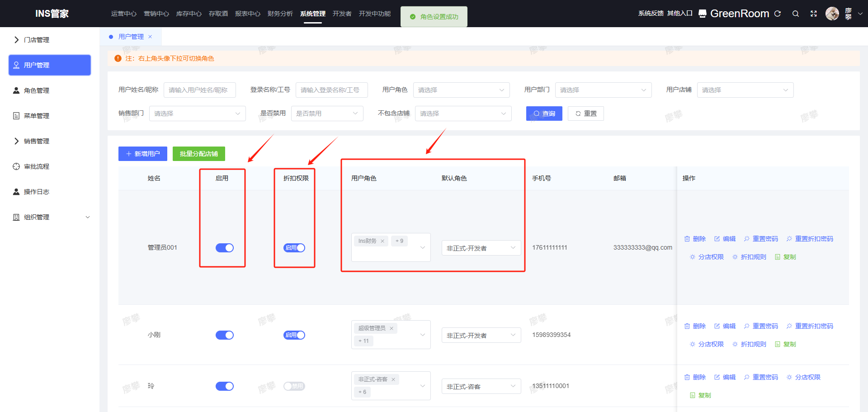Expand 用户角色 multi-select for 管理员001
Image resolution: width=868 pixels, height=412 pixels.
point(391,247)
